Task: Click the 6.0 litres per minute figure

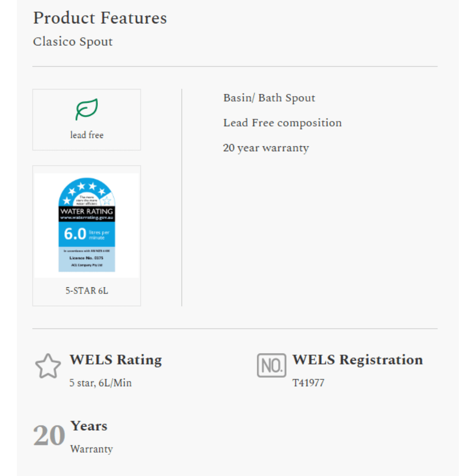Action: 75,234
